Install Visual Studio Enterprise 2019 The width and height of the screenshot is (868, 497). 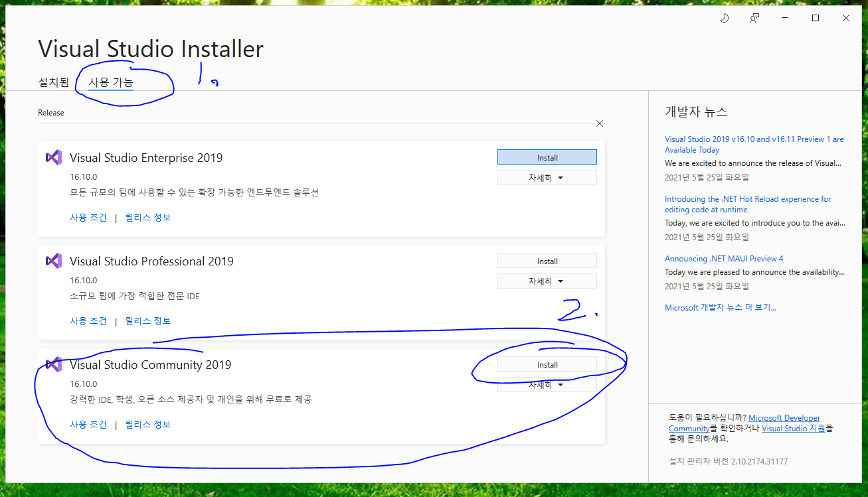(547, 157)
